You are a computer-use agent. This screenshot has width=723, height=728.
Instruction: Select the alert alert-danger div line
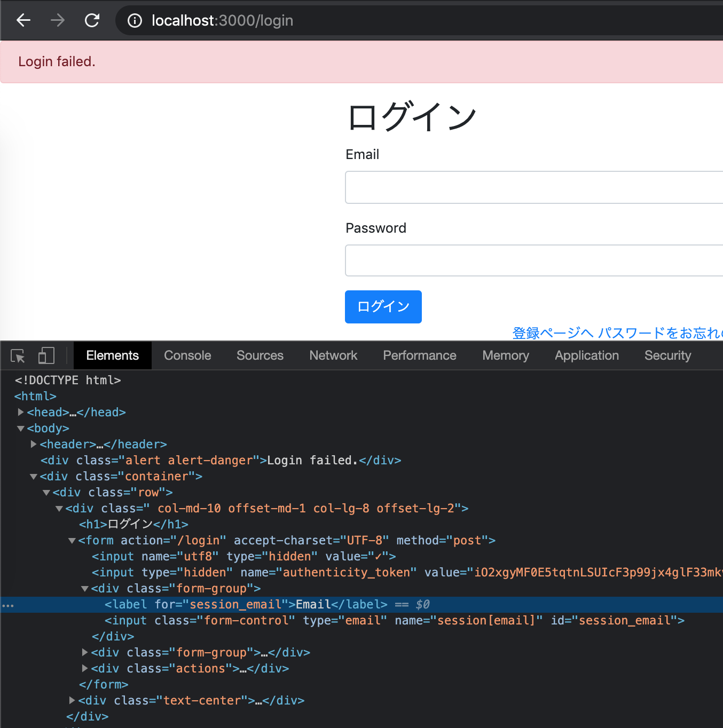coord(221,460)
